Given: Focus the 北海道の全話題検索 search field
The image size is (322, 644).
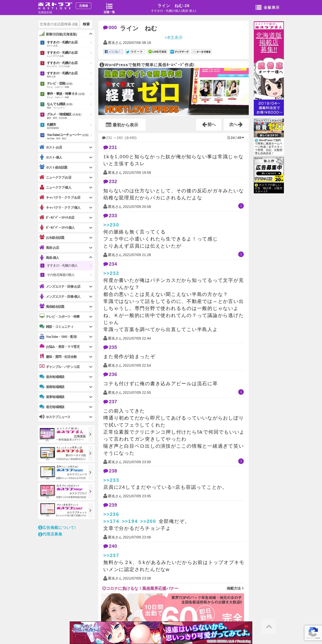Looking at the screenshot, I should click(59, 24).
